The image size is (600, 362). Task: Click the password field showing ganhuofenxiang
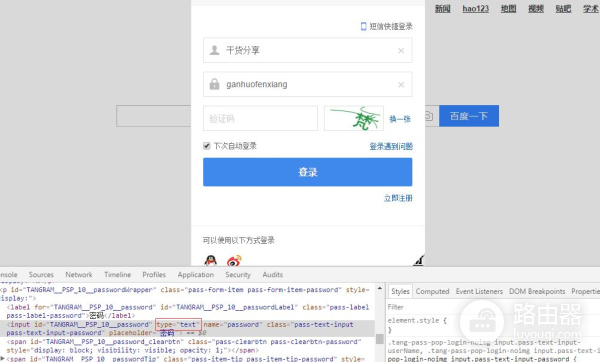click(x=308, y=84)
